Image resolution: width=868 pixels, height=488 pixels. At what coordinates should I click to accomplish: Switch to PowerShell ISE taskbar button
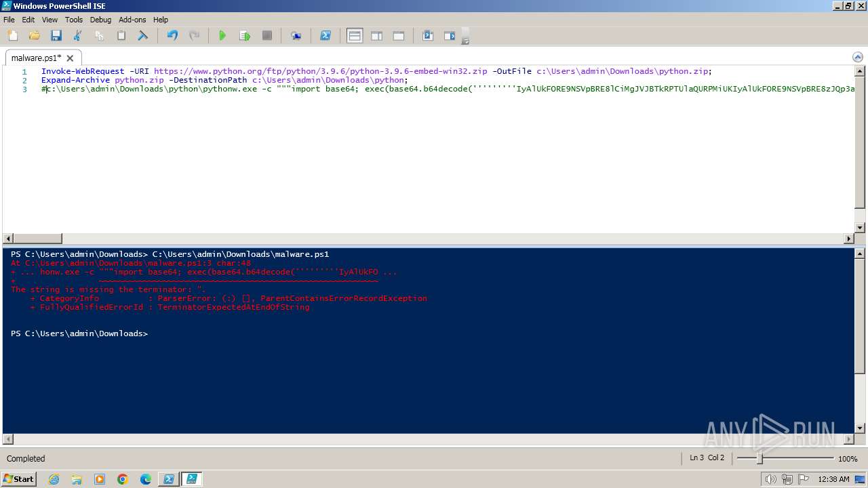pos(192,479)
